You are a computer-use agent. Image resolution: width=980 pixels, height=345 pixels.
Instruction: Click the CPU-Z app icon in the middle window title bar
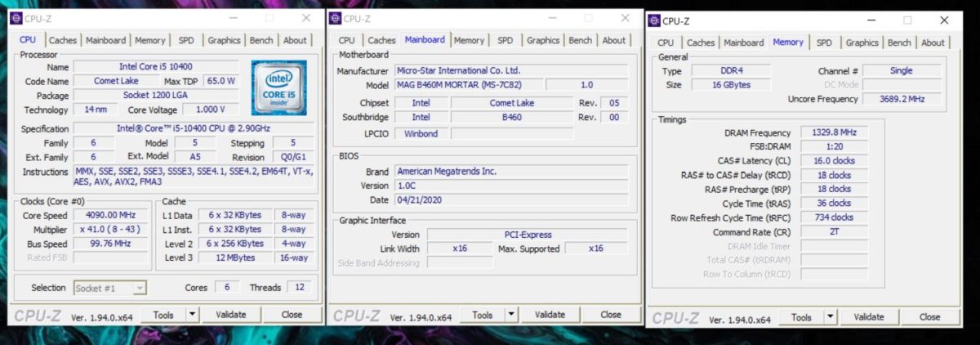coord(336,18)
